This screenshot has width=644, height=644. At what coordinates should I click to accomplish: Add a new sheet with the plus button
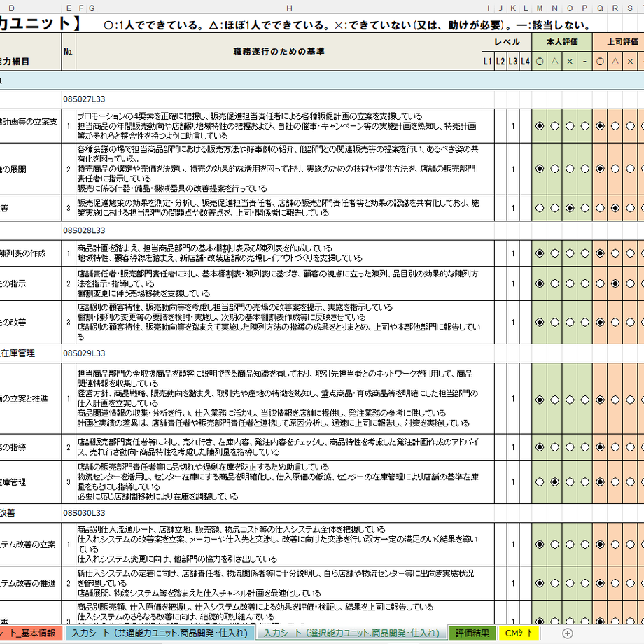click(567, 633)
